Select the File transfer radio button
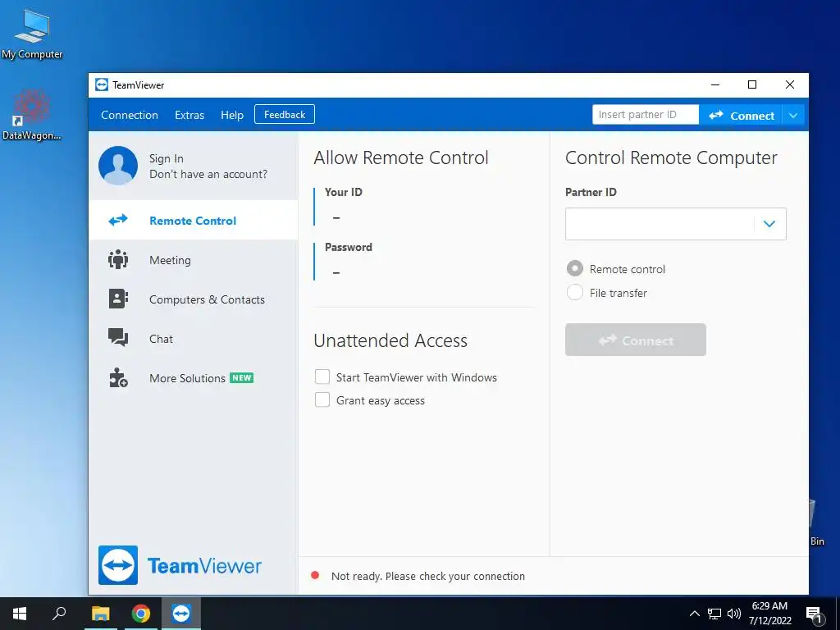This screenshot has height=630, width=840. click(x=575, y=292)
